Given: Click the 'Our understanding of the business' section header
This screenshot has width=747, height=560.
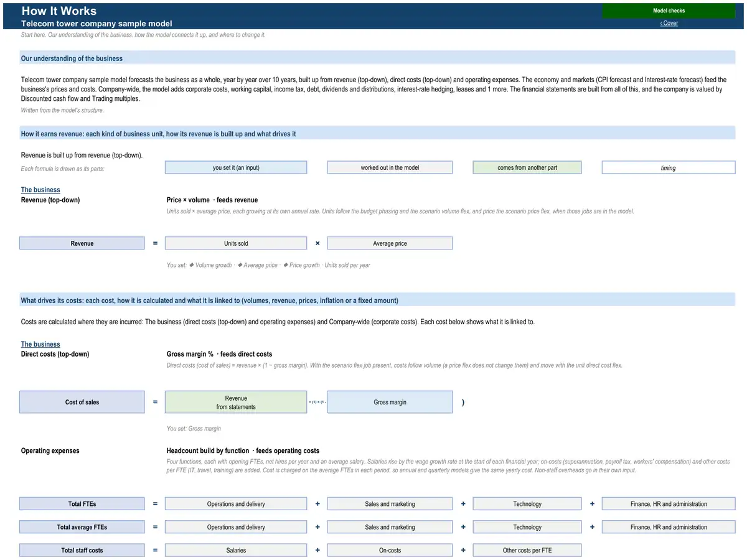Looking at the screenshot, I should (377, 58).
